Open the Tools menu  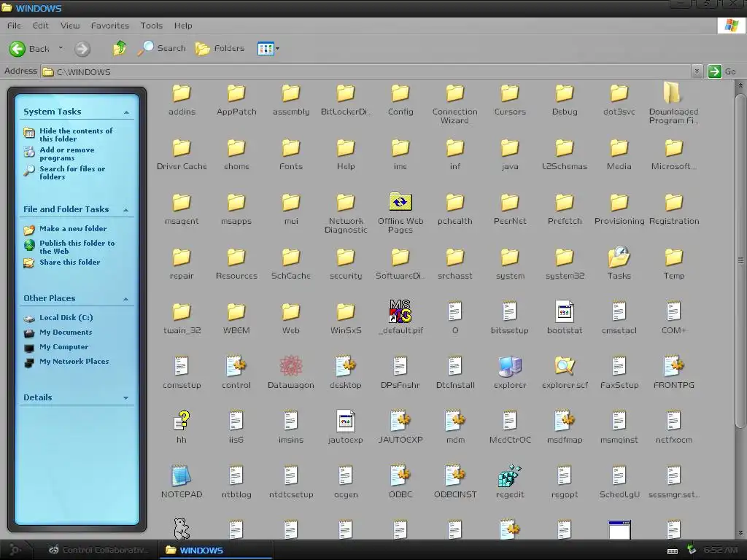[x=152, y=26]
